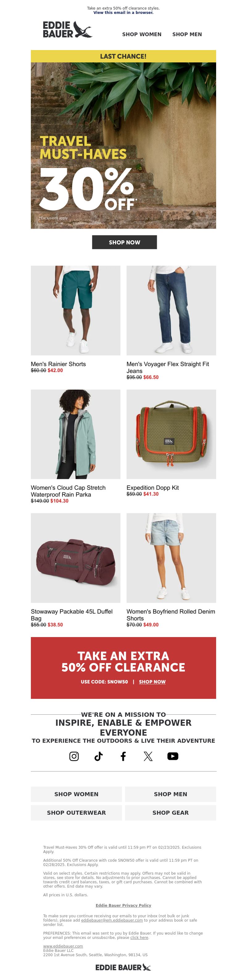Click the dark SHOP NOW button
The image size is (247, 980).
tap(124, 242)
